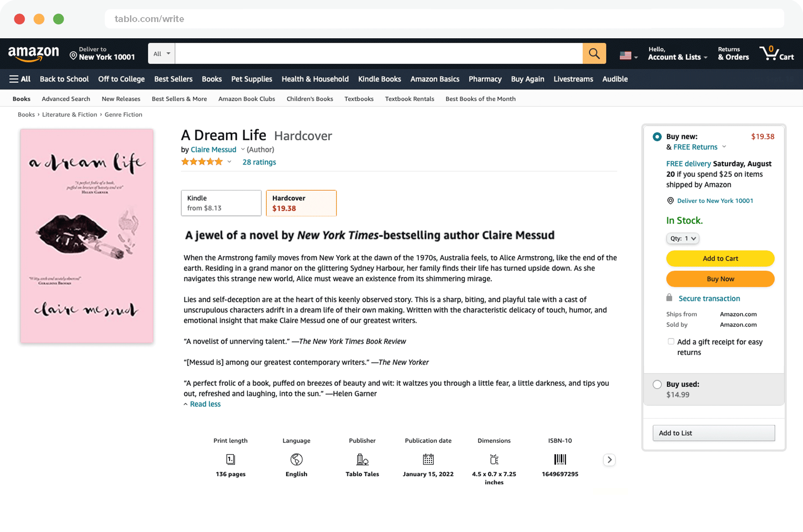Open the 28 ratings link
Viewport: 803px width, 532px height.
(x=259, y=162)
